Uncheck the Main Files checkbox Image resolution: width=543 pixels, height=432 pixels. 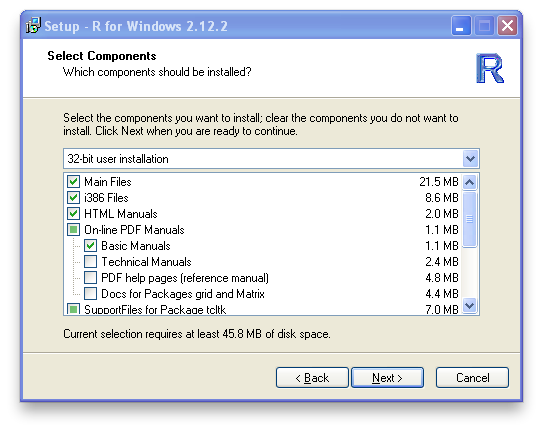(73, 182)
